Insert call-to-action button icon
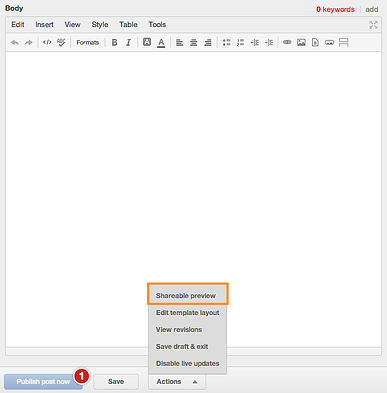This screenshot has width=387, height=393. point(329,43)
